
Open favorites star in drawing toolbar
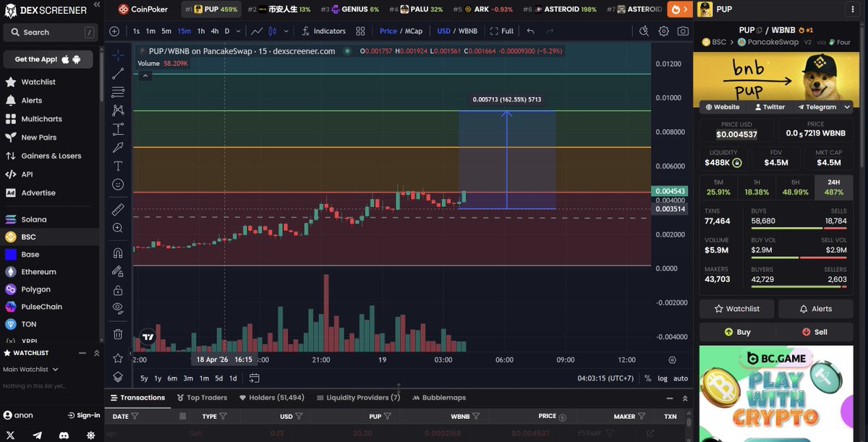point(118,358)
